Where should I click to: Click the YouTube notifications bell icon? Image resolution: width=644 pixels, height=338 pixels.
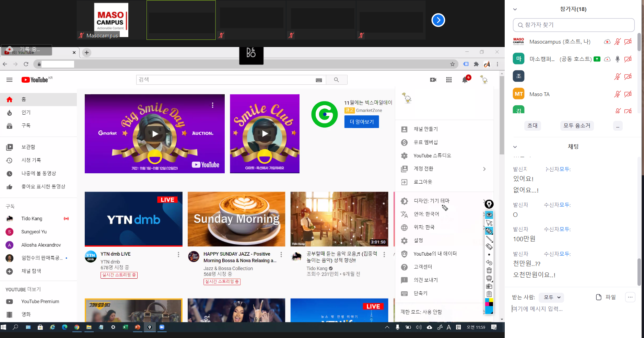pyautogui.click(x=465, y=80)
